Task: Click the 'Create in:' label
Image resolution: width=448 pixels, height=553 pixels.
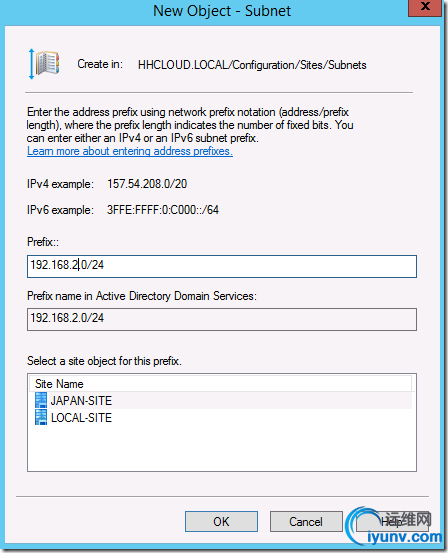Action: (x=100, y=64)
